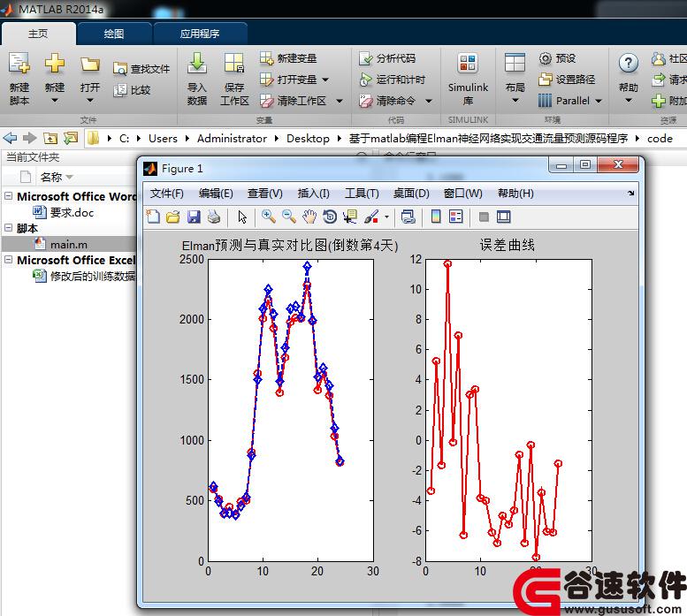Click the Help (帮助) question mark icon
Image resolution: width=687 pixels, height=616 pixels.
[x=629, y=64]
